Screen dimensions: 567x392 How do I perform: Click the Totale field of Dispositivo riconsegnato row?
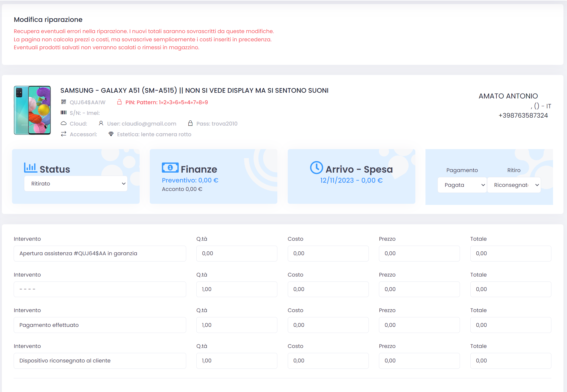click(511, 361)
